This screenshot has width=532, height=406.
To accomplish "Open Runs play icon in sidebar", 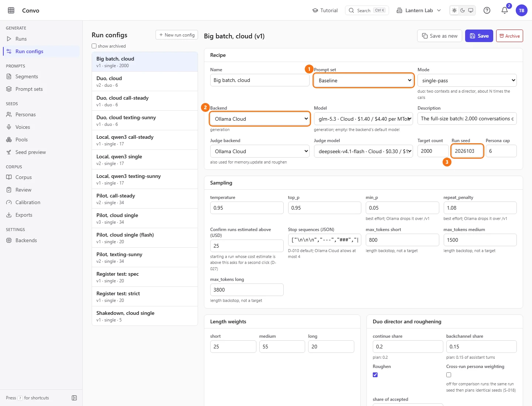I will coord(9,39).
